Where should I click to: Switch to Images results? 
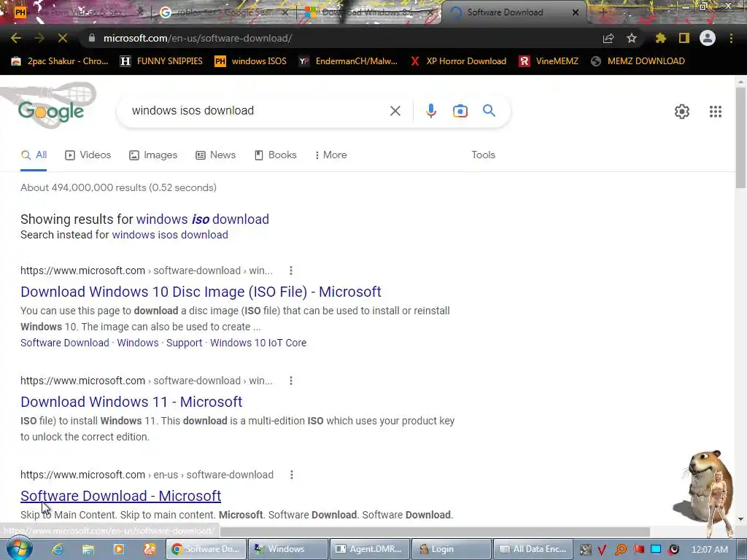point(153,155)
